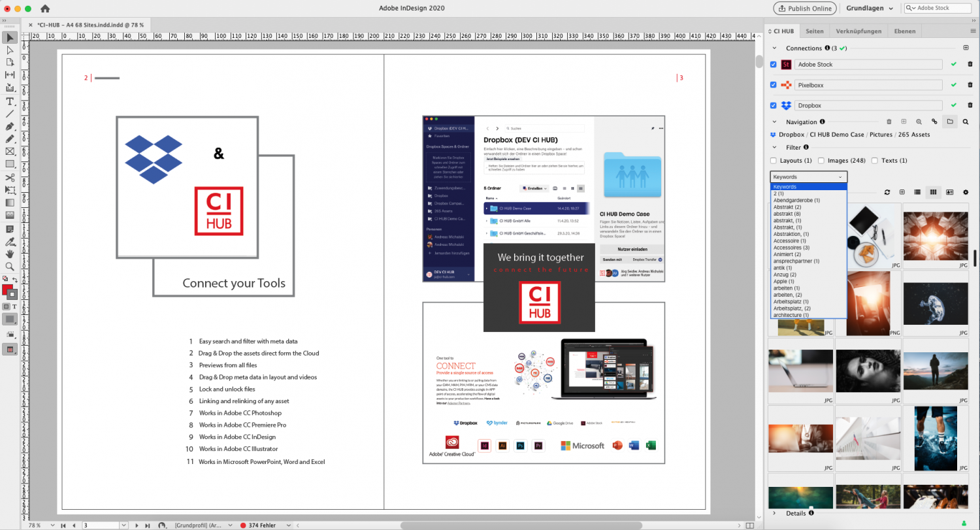980x530 pixels.
Task: Select the Line tool
Action: click(x=10, y=114)
